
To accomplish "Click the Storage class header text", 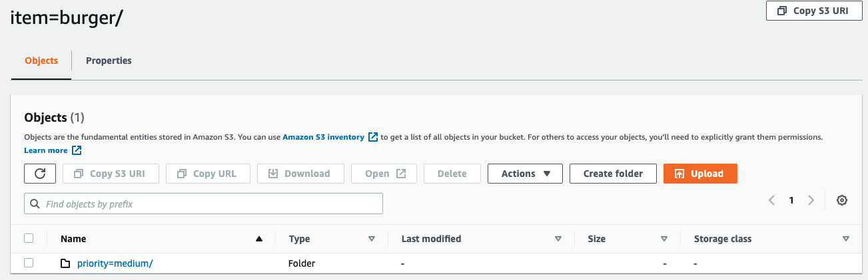I will pos(723,239).
